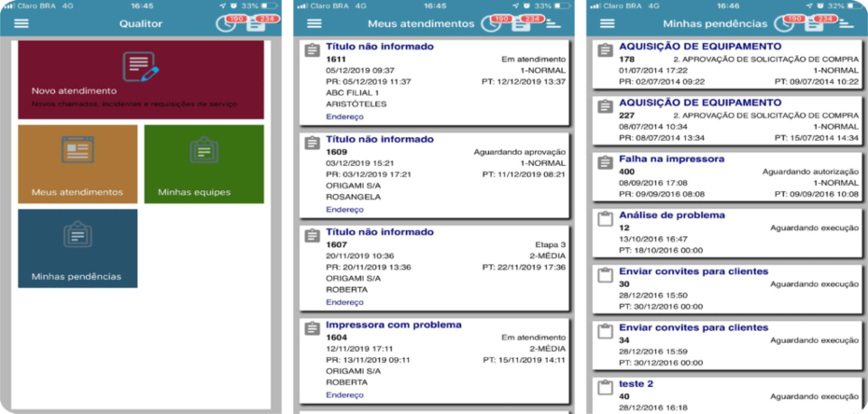Select 'ROSANGELA' contact name
Viewport: 868px width, 414px height.
pos(353,197)
